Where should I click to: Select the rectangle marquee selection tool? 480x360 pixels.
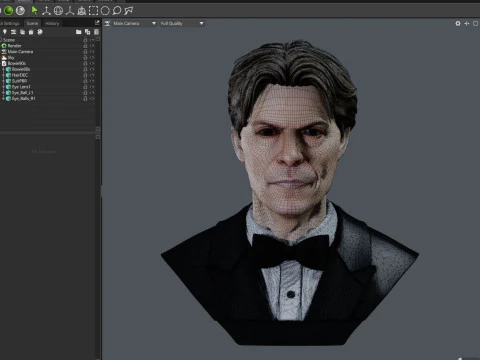click(93, 11)
